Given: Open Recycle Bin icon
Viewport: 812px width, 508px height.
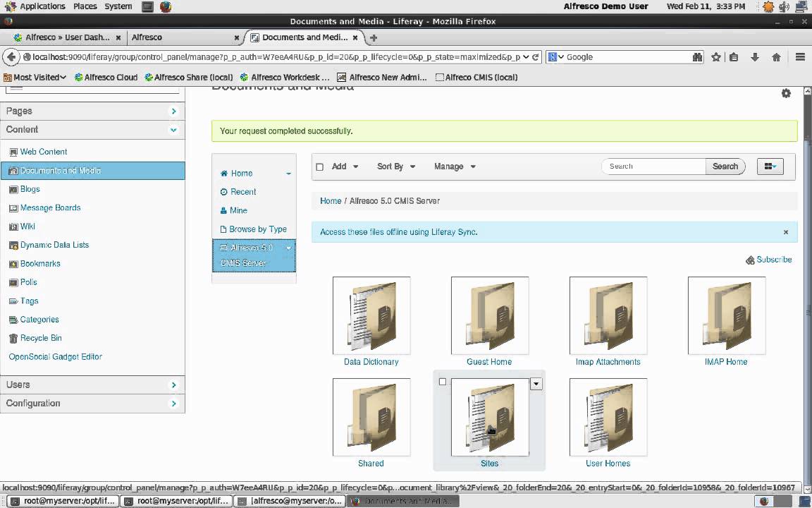Looking at the screenshot, I should click(x=13, y=339).
